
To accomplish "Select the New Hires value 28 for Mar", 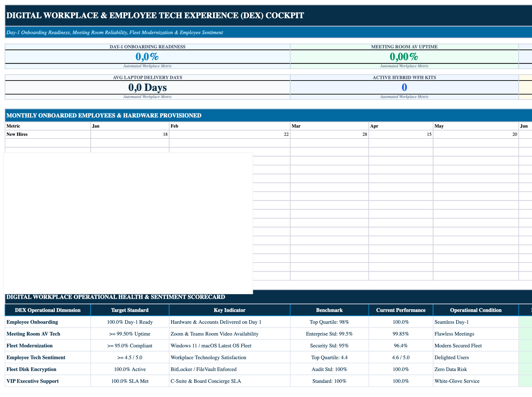I will point(330,134).
